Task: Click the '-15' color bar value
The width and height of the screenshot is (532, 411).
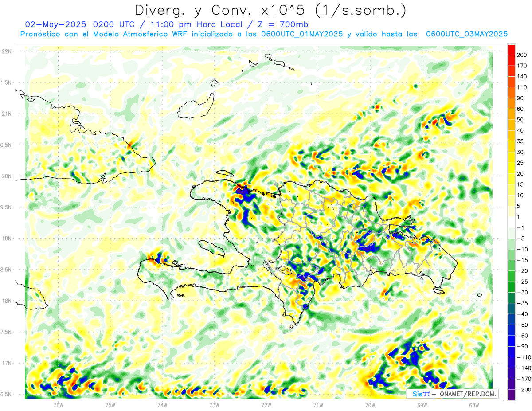Action: 522,260
